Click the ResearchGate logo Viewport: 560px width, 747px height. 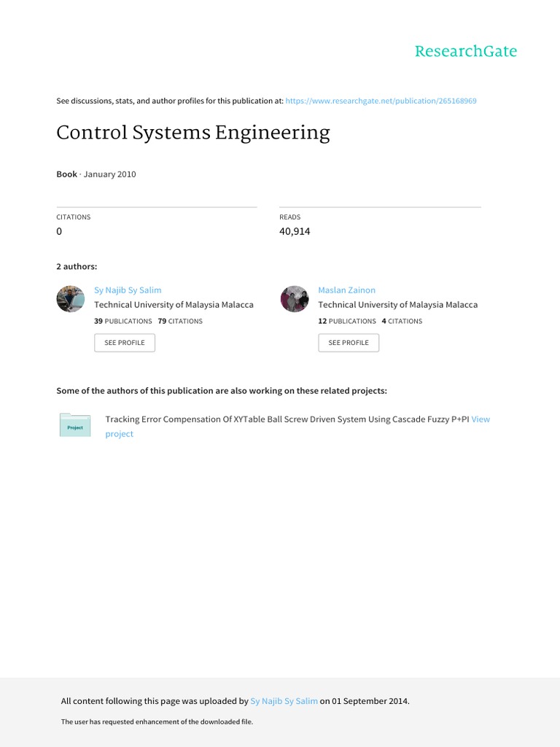pyautogui.click(x=465, y=51)
